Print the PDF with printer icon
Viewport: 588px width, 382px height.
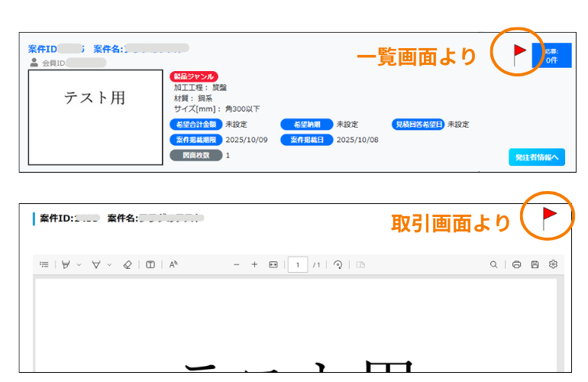(516, 264)
